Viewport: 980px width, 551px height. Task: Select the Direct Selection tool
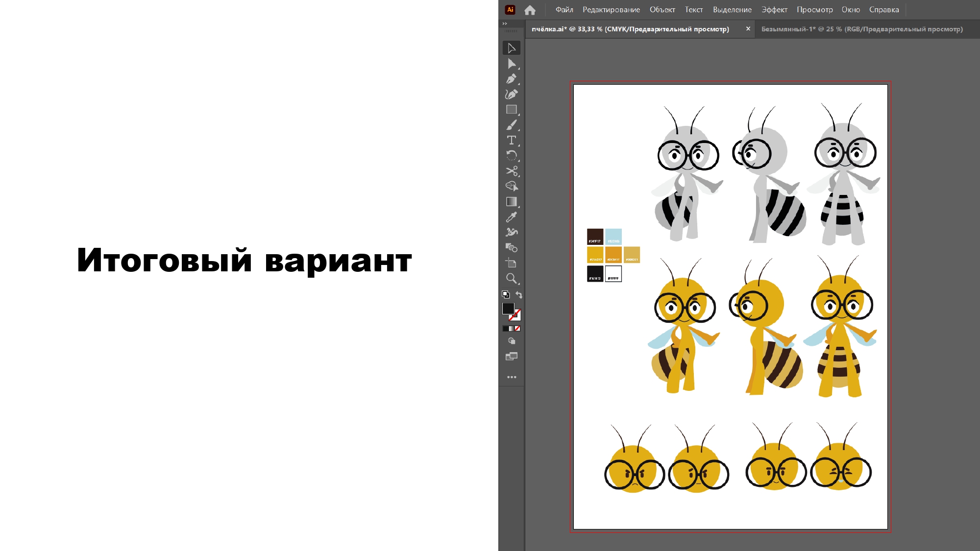(x=511, y=64)
